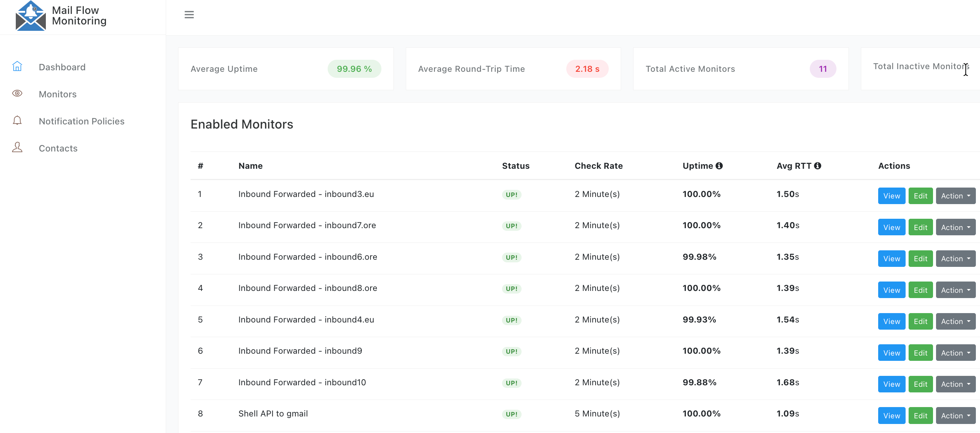Open Contacts via the person icon
The width and height of the screenshot is (980, 433).
[x=18, y=147]
